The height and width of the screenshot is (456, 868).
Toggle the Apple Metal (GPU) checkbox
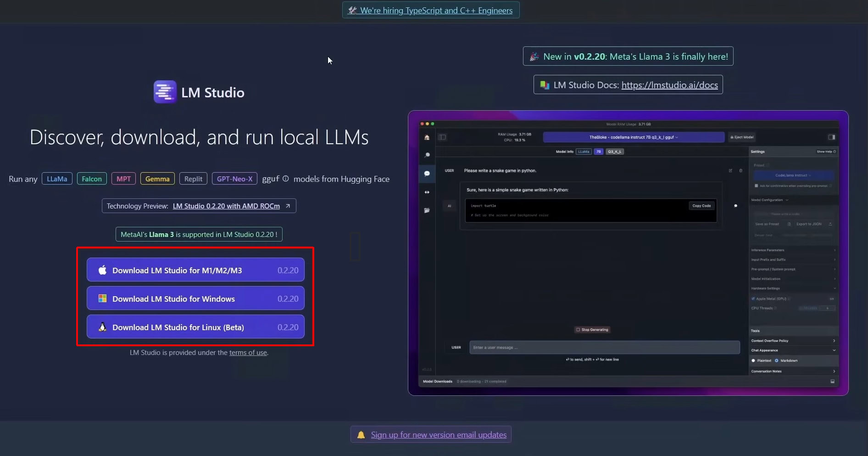pos(753,299)
